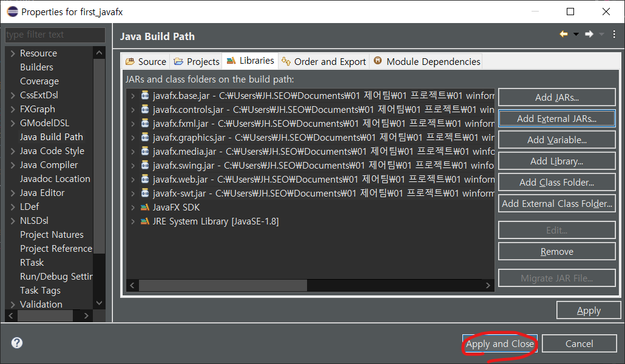The image size is (625, 364).
Task: Open the back history dropdown arrow
Action: click(576, 35)
